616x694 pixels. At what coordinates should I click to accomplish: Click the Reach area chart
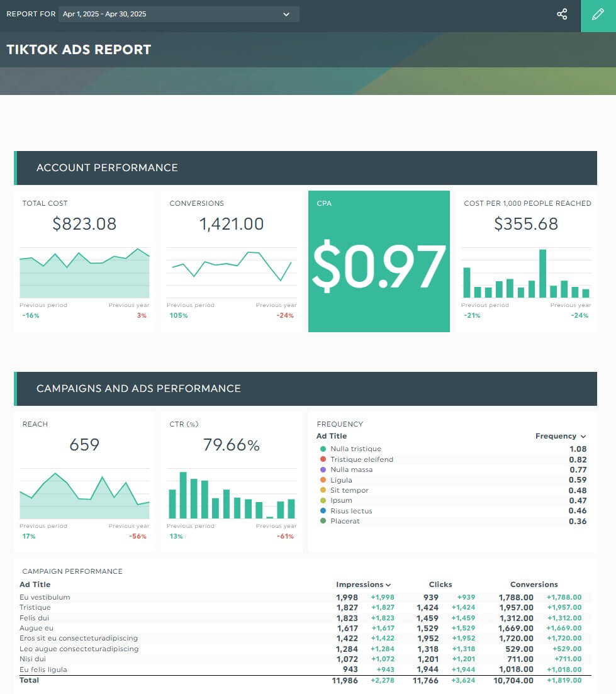pos(84,493)
